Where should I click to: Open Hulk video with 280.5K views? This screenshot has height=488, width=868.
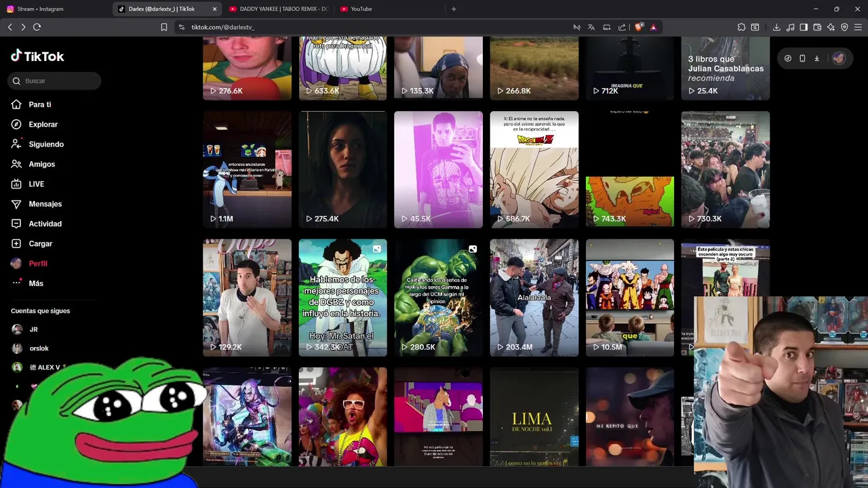[438, 298]
